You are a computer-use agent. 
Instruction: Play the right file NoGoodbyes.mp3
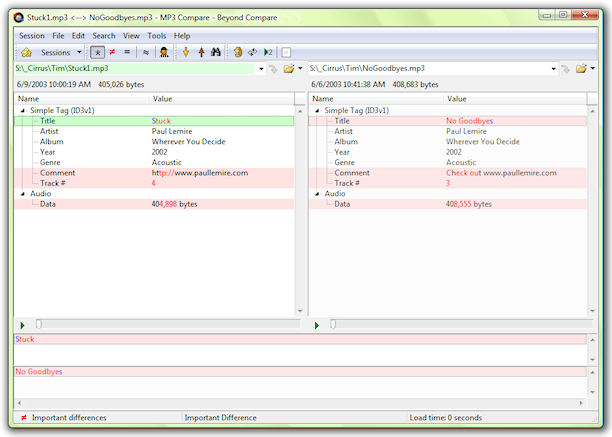[x=317, y=325]
